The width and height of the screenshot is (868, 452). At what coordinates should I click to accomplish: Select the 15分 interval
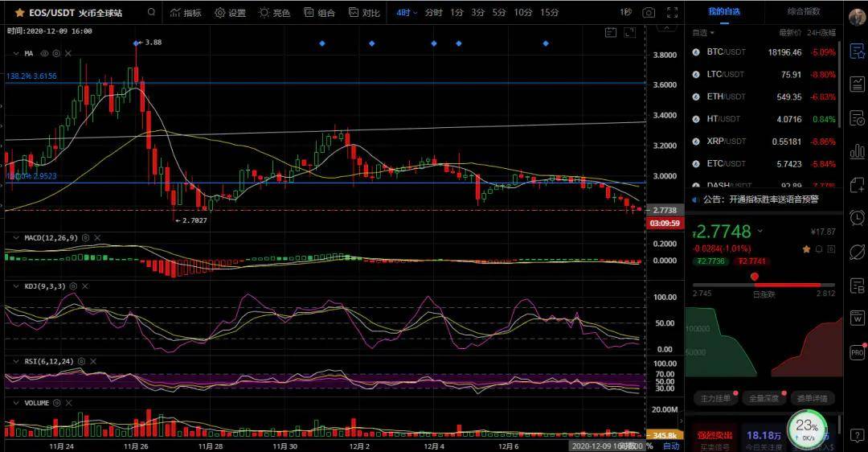(549, 12)
